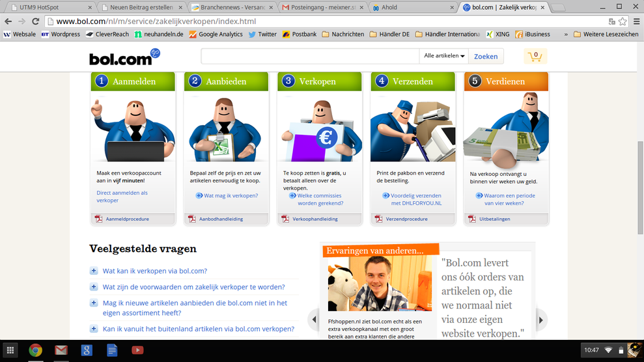Bookmark this page with the star icon
This screenshot has height=362, width=644.
click(623, 21)
